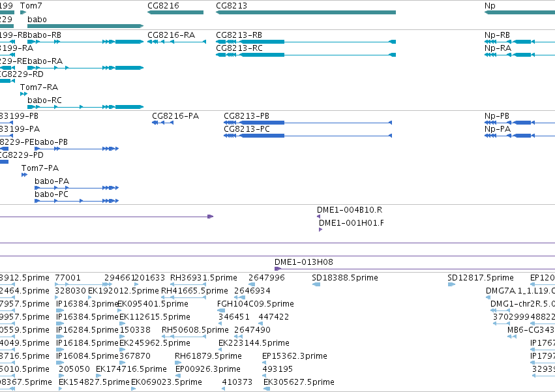Select the CG8216-PA coding sequence
The width and height of the screenshot is (555, 392).
163,123
